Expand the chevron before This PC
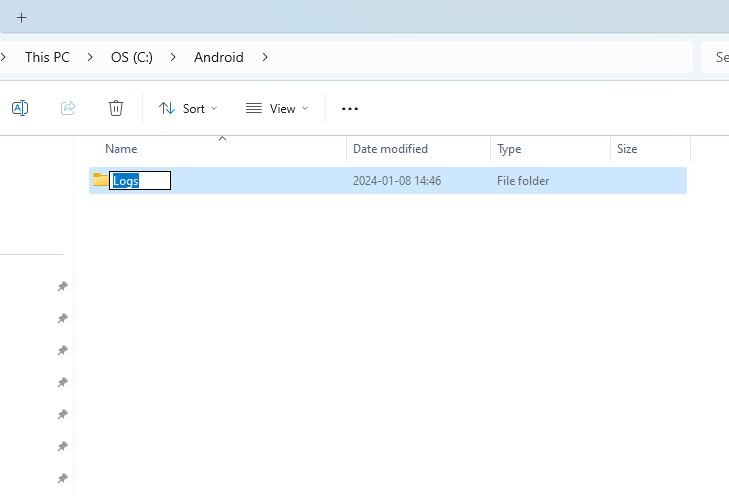Screen dimensions: 729x496 [x=3, y=57]
